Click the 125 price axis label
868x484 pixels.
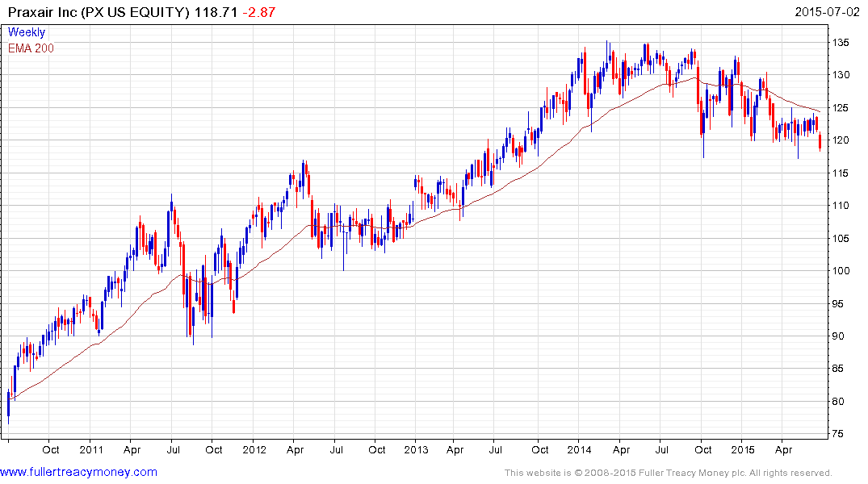tap(841, 108)
